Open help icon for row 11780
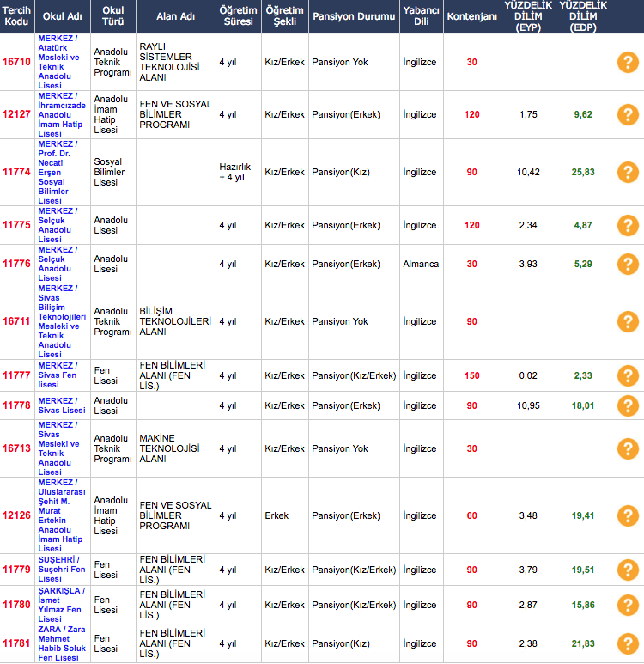This screenshot has width=644, height=664. [628, 605]
